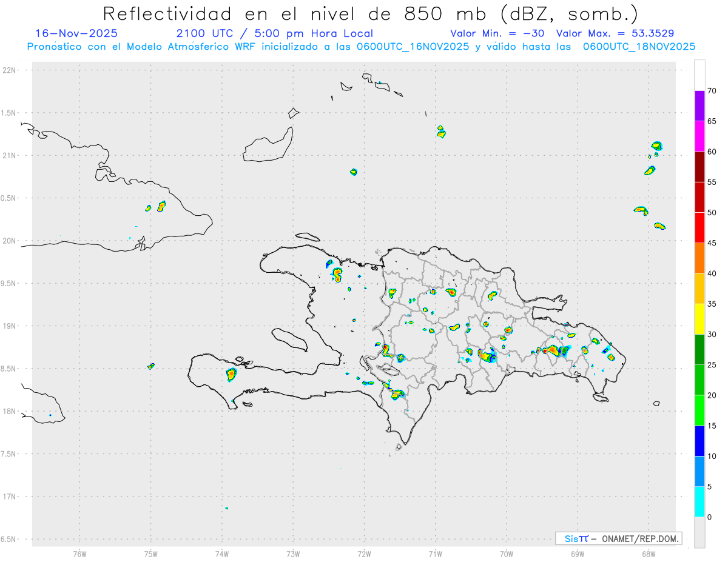Click the '0' colorbar scale value
This screenshot has width=728, height=562.
pyautogui.click(x=709, y=517)
